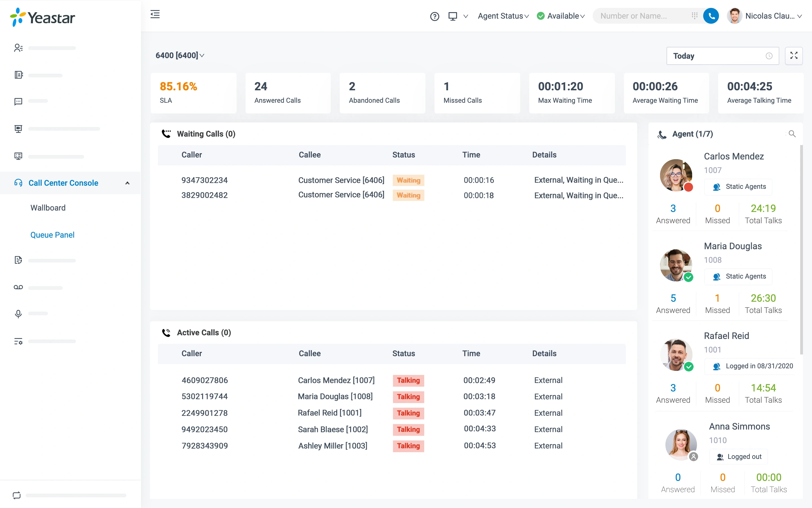Click the monitor display icon in header
812x508 pixels.
pyautogui.click(x=453, y=16)
